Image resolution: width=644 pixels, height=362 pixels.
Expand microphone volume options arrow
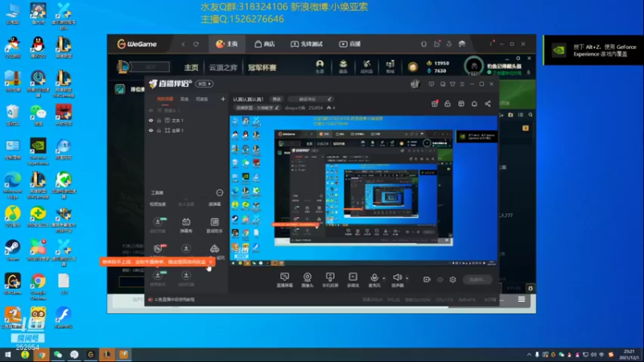pyautogui.click(x=384, y=278)
